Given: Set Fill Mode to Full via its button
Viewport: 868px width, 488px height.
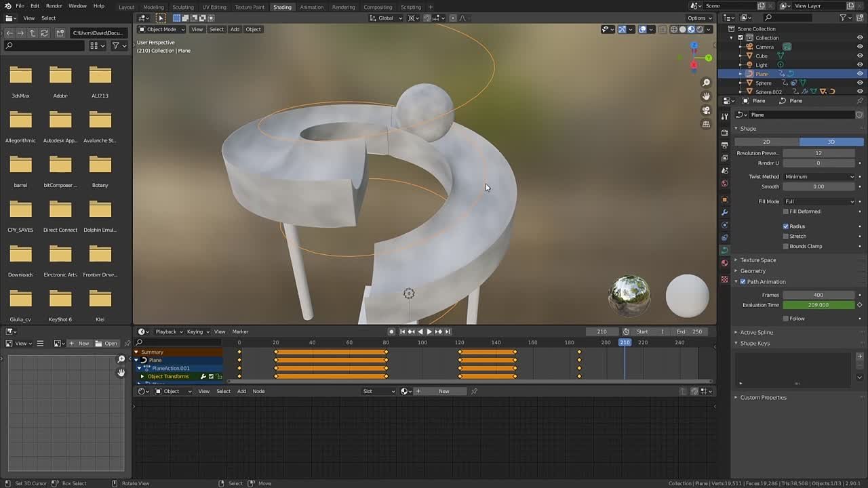Looking at the screenshot, I should (x=819, y=201).
